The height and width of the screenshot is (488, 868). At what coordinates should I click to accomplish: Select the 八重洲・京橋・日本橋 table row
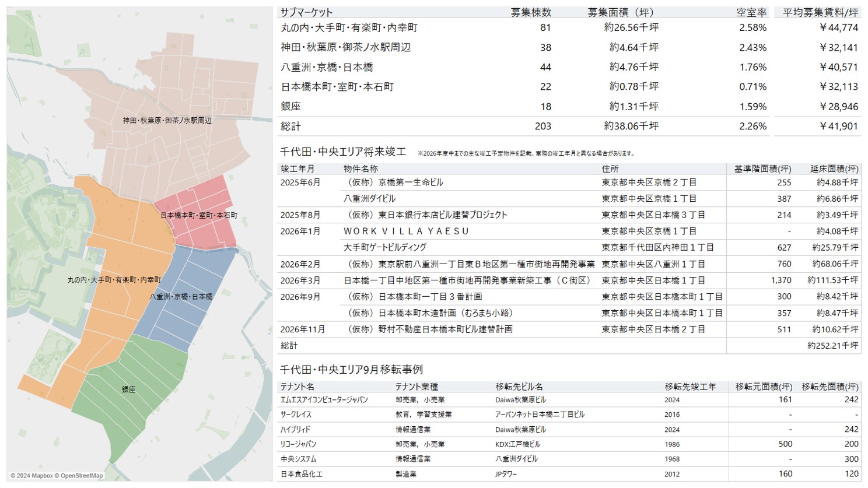pyautogui.click(x=569, y=67)
